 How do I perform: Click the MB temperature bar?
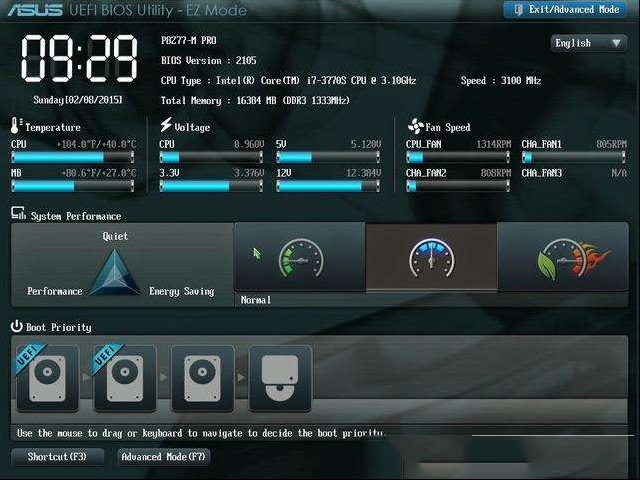click(x=73, y=186)
